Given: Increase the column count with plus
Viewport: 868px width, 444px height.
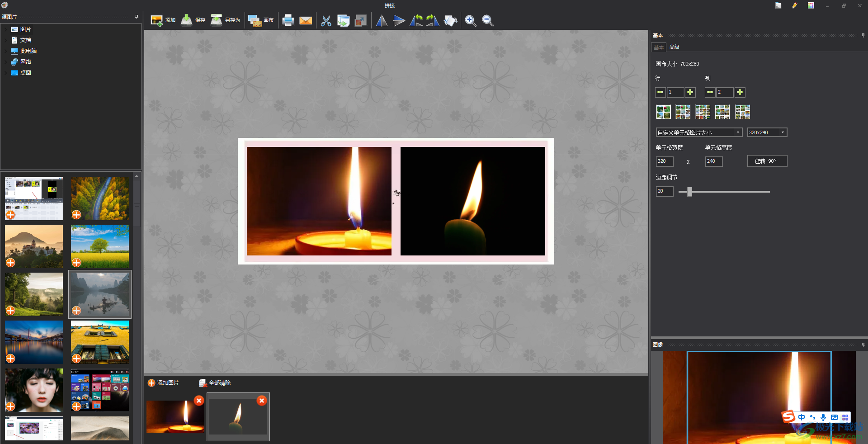Looking at the screenshot, I should [x=740, y=92].
